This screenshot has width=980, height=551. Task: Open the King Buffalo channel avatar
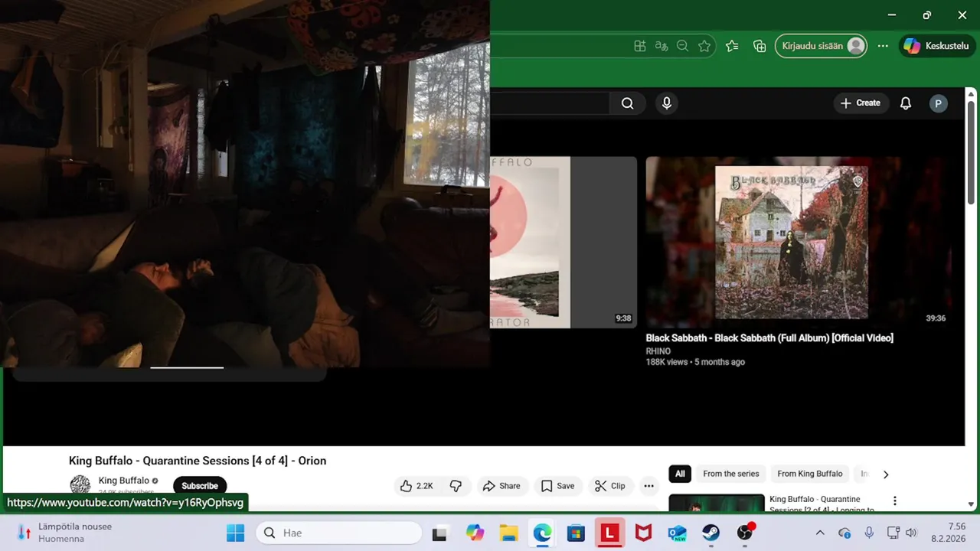click(x=80, y=485)
